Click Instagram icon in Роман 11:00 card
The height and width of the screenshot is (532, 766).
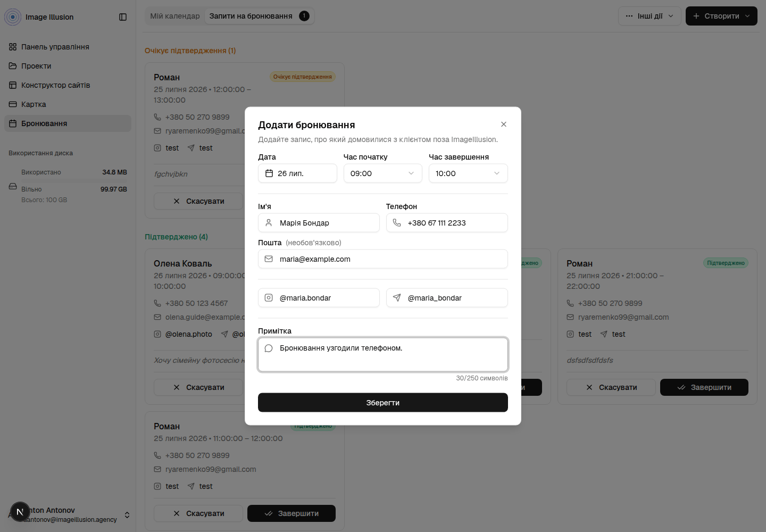tap(157, 486)
